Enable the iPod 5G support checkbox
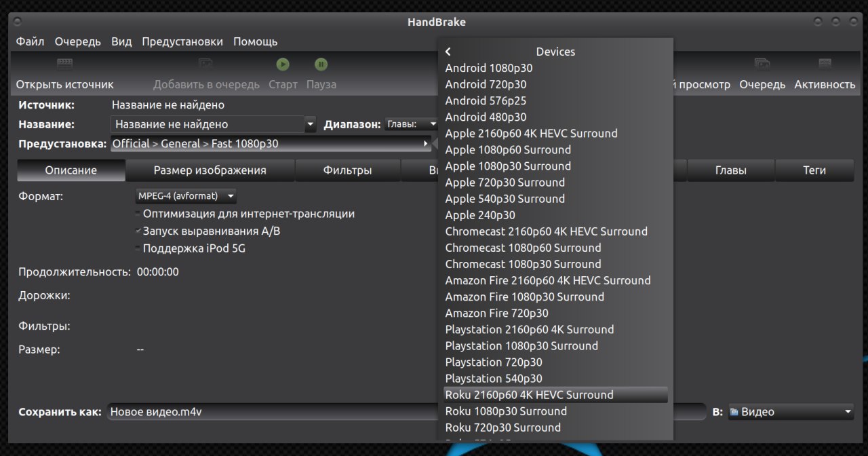The image size is (868, 456). (138, 249)
